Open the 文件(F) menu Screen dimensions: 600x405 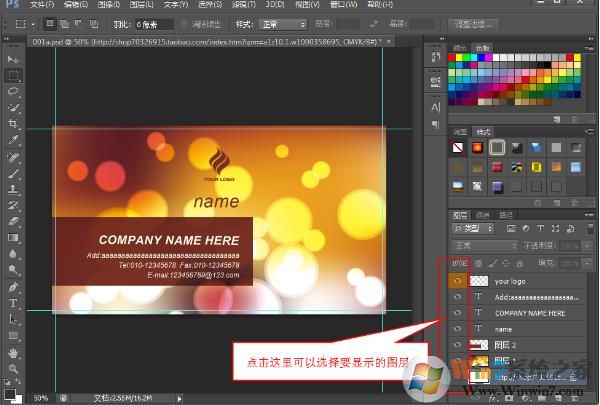coord(42,5)
